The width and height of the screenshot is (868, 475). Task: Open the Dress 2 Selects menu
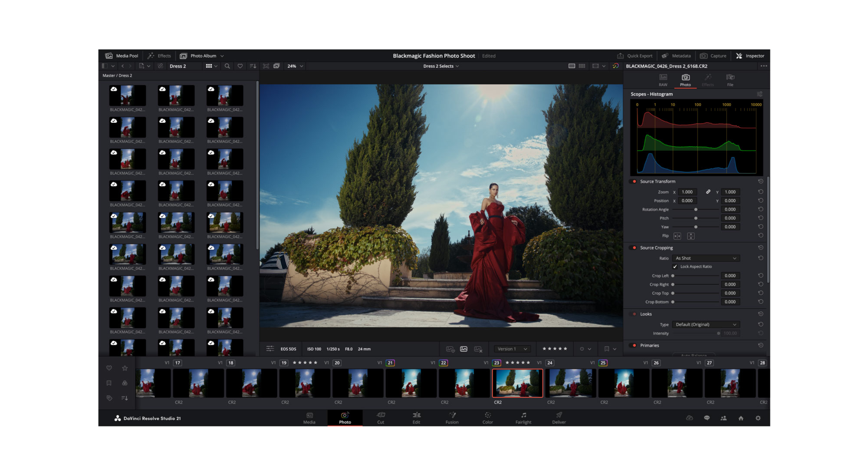coord(441,66)
